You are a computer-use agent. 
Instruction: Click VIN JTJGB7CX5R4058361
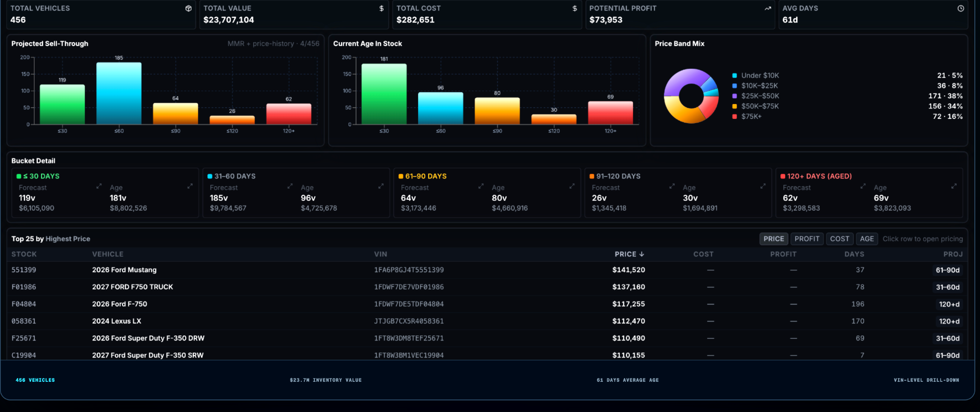click(x=409, y=321)
